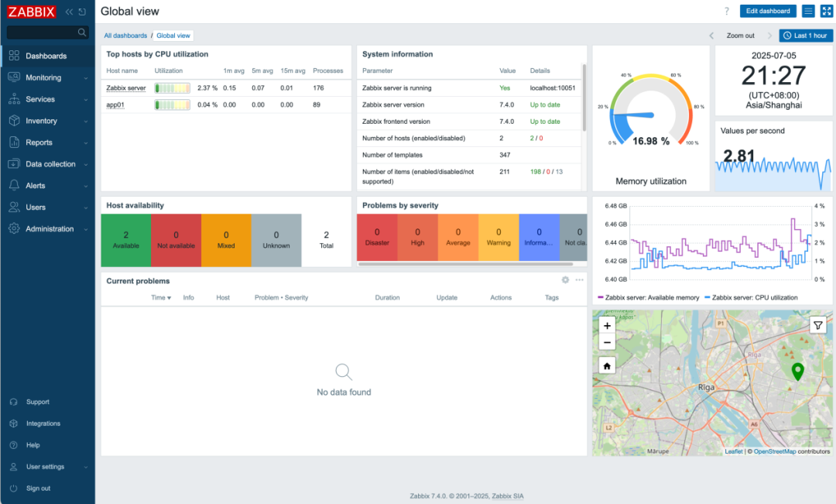Click the Information severity tile
The width and height of the screenshot is (836, 504).
point(539,238)
